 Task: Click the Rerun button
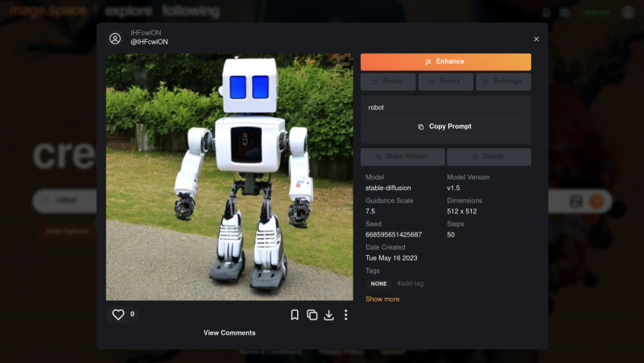pyautogui.click(x=388, y=81)
